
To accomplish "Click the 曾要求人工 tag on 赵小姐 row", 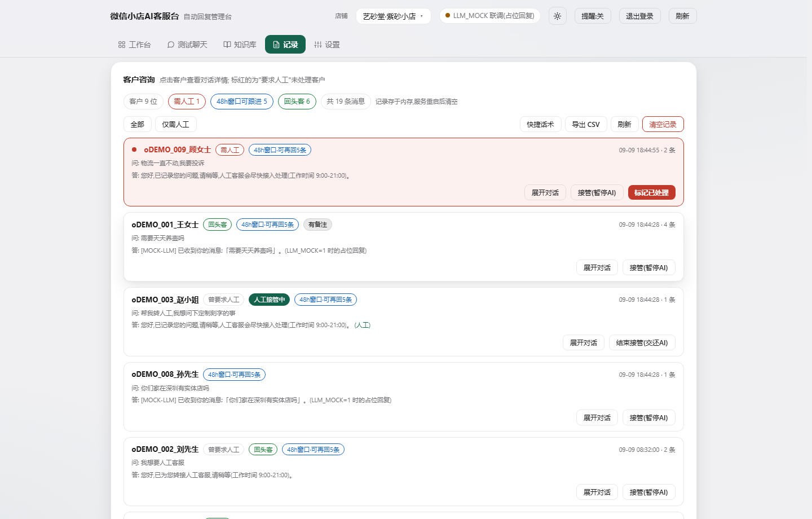I will (x=224, y=300).
